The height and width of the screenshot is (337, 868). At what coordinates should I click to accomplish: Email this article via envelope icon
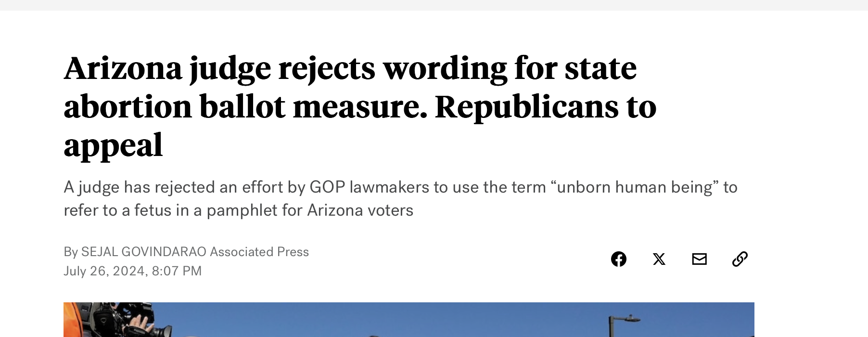pos(699,259)
